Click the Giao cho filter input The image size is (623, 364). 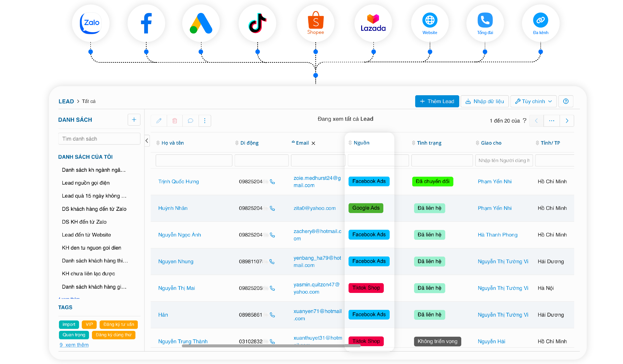pyautogui.click(x=504, y=160)
